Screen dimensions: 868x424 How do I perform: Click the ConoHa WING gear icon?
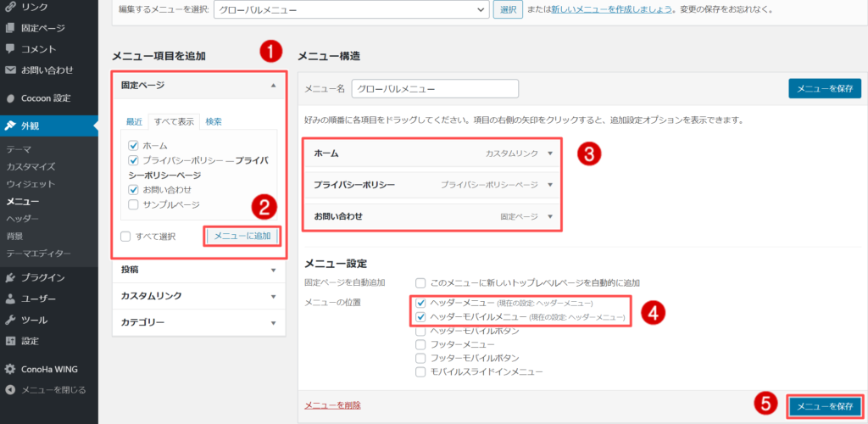(10, 369)
